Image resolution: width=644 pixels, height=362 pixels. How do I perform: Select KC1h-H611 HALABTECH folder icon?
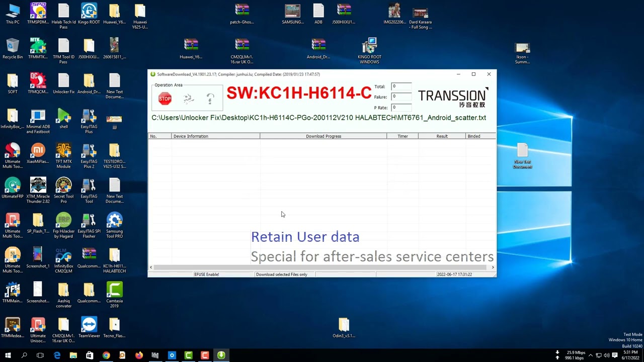pos(114,260)
